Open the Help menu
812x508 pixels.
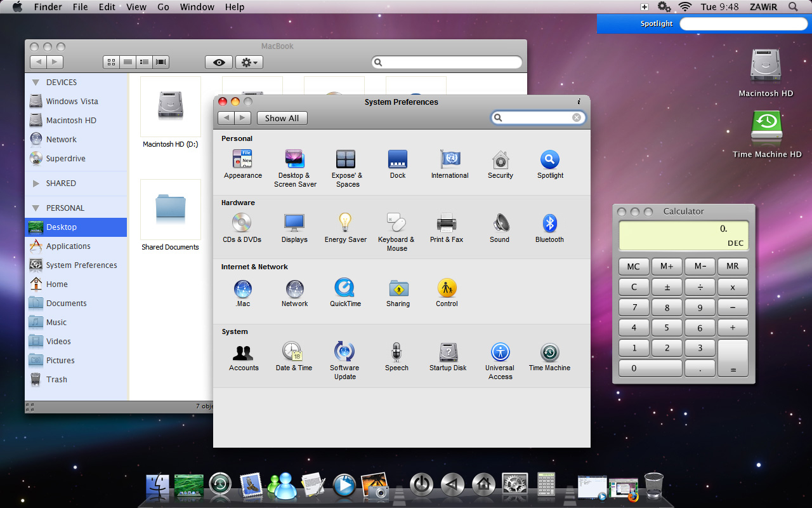pos(235,7)
